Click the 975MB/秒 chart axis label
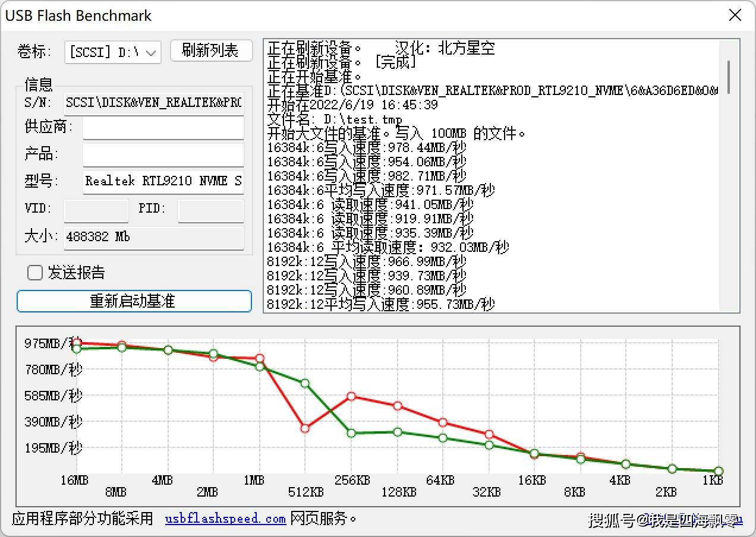Screen dimensions: 756x537 (x=53, y=343)
